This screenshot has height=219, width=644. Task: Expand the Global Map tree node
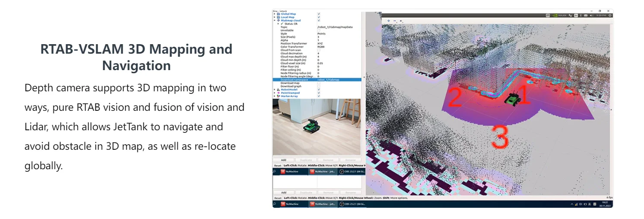coord(274,14)
